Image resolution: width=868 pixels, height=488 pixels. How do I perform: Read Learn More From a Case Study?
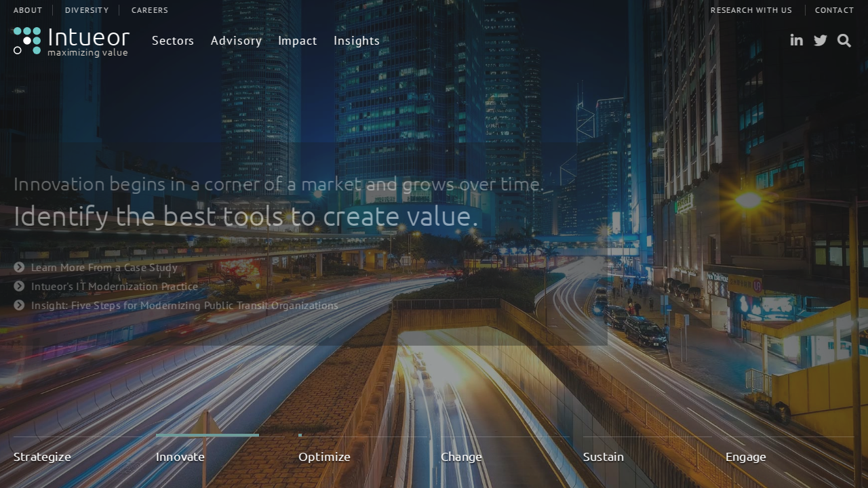click(x=104, y=268)
